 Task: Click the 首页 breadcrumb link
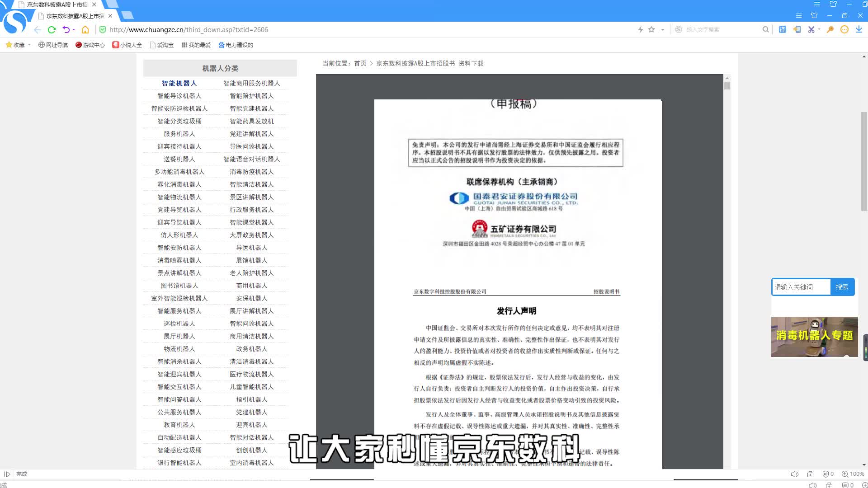tap(360, 63)
